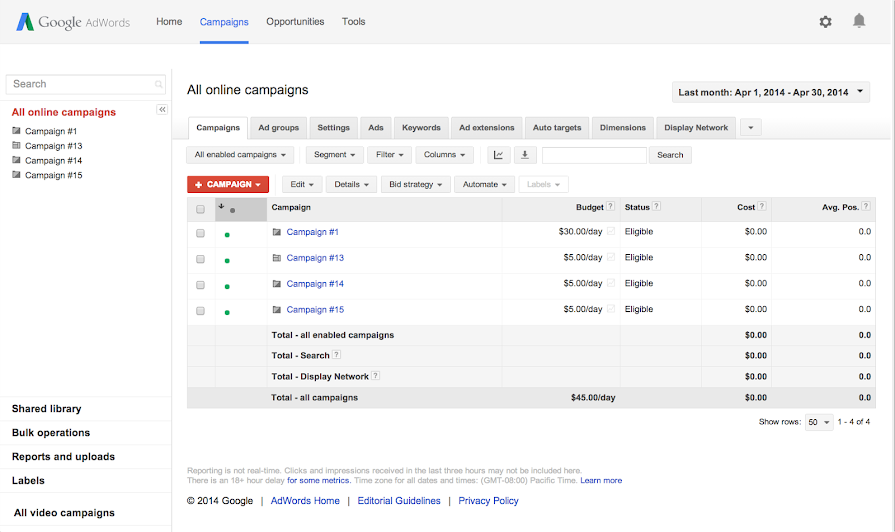Open the notifications bell icon
The width and height of the screenshot is (895, 532).
coord(859,21)
